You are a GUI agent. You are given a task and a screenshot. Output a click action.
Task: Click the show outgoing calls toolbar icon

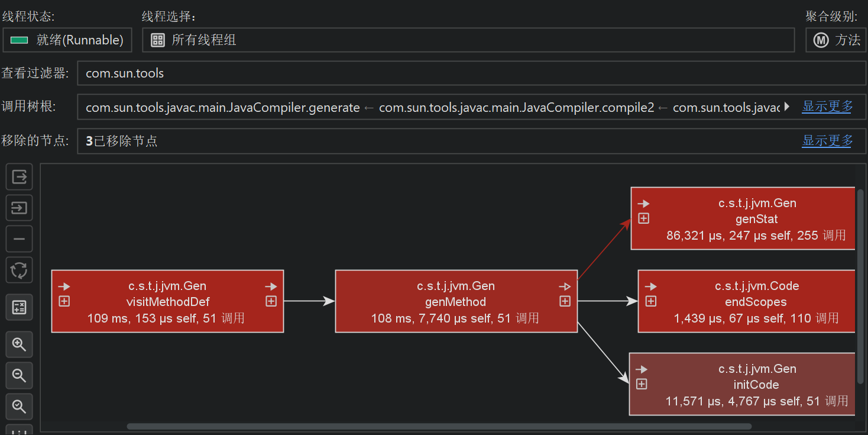pyautogui.click(x=19, y=177)
